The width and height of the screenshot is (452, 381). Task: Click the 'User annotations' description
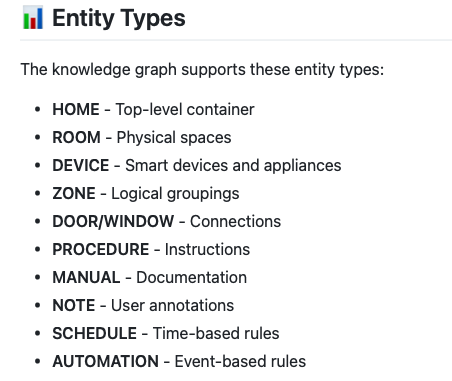tap(173, 306)
